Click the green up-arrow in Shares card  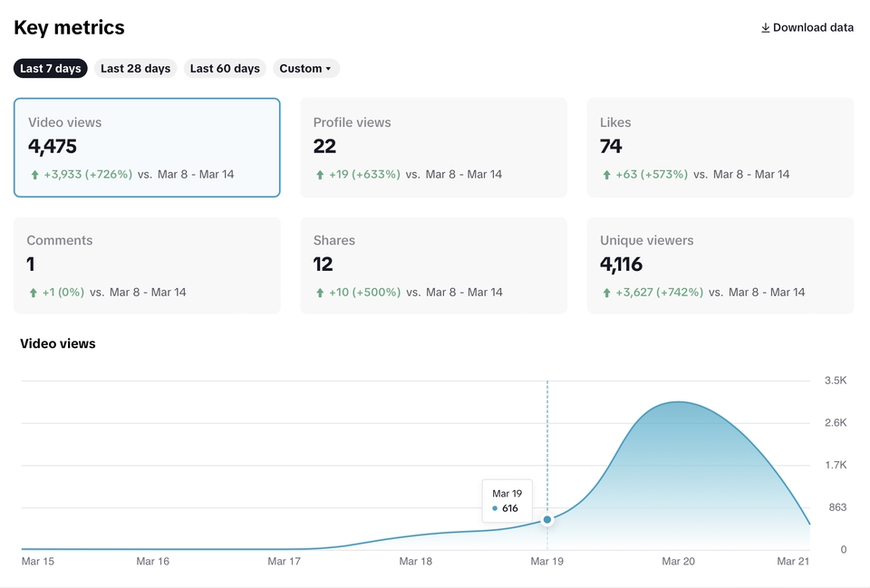(x=320, y=293)
